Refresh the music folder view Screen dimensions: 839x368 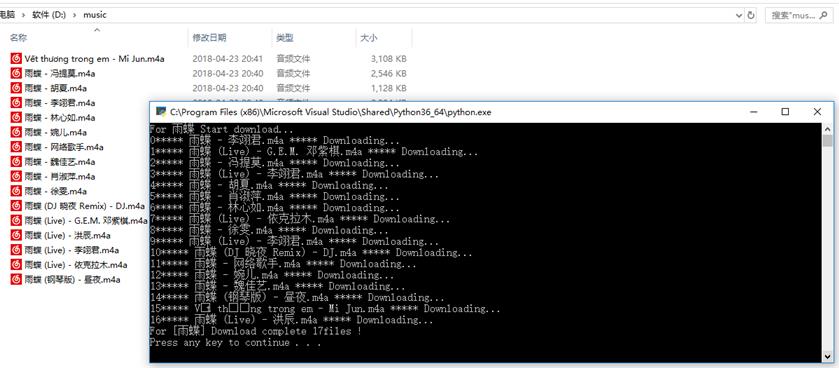pos(751,15)
